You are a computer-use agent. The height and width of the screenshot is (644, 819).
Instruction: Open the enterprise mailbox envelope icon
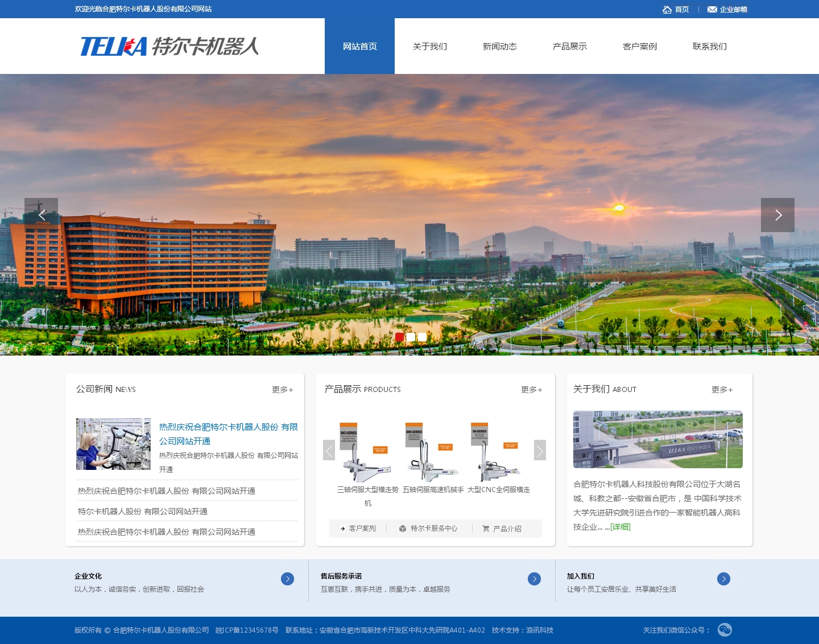[712, 10]
